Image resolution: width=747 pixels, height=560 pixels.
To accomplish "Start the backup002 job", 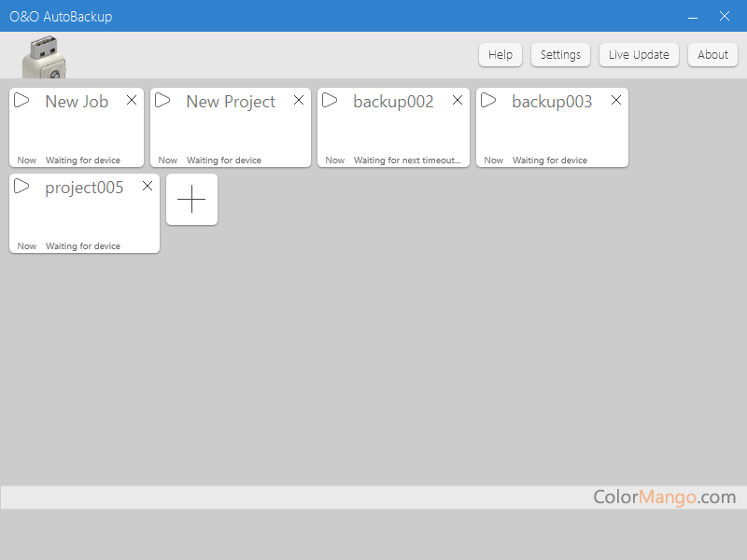I will click(330, 101).
